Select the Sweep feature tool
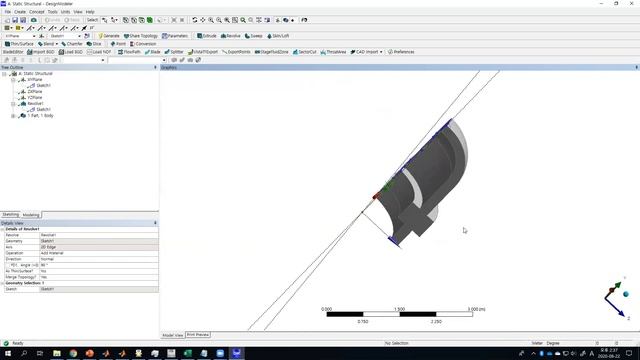The image size is (640, 360). point(253,36)
